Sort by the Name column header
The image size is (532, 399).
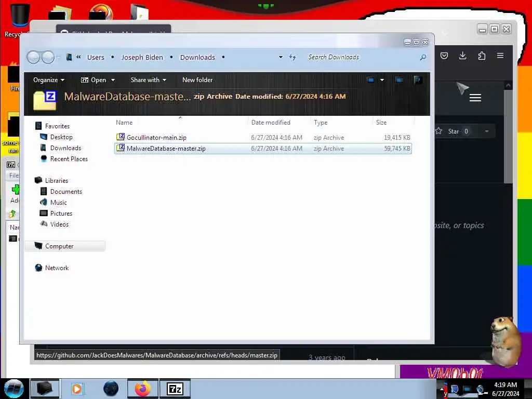pos(124,123)
